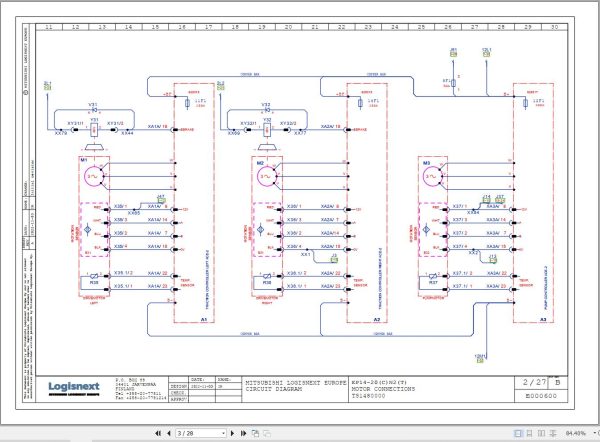Go to the first page
Image resolution: width=600 pixels, height=442 pixels.
pyautogui.click(x=158, y=433)
